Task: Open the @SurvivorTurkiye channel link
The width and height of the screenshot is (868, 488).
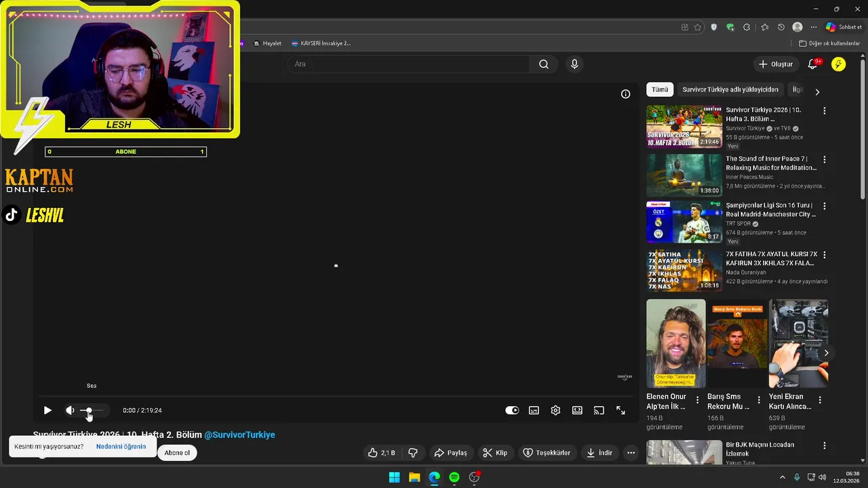Action: click(x=239, y=434)
